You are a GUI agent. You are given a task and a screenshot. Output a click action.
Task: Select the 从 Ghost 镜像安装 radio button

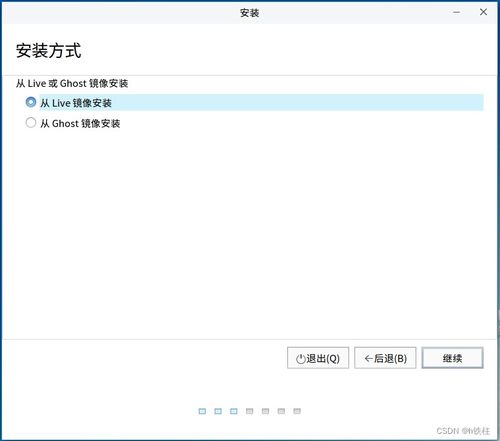click(31, 123)
